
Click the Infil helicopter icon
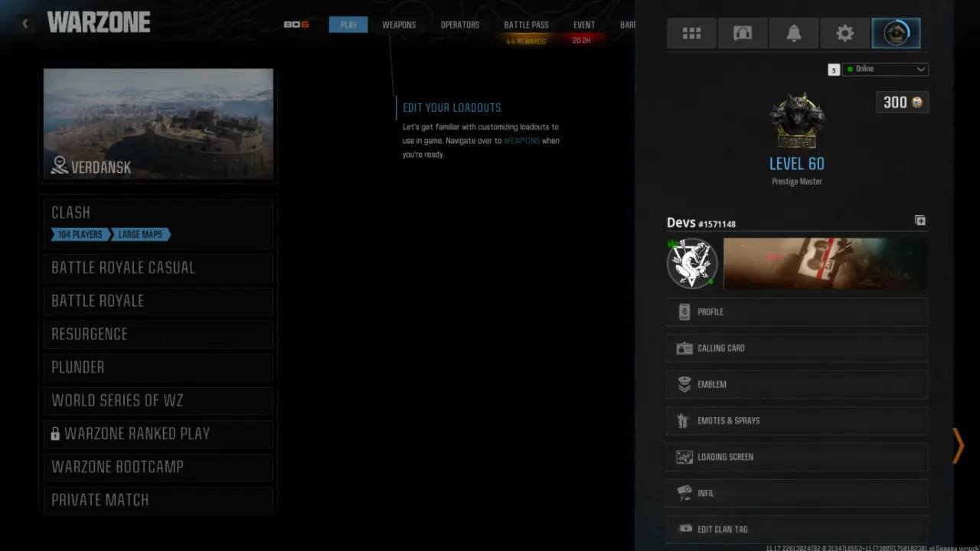684,493
